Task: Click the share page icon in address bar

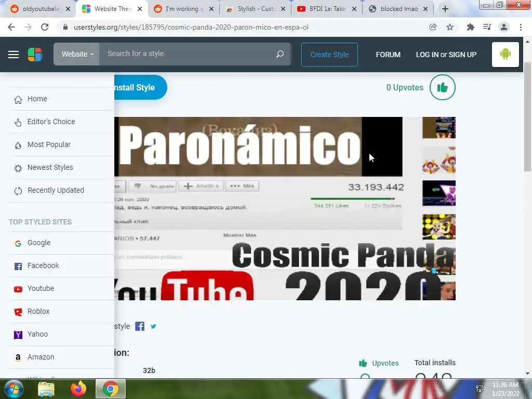Action: (x=433, y=27)
